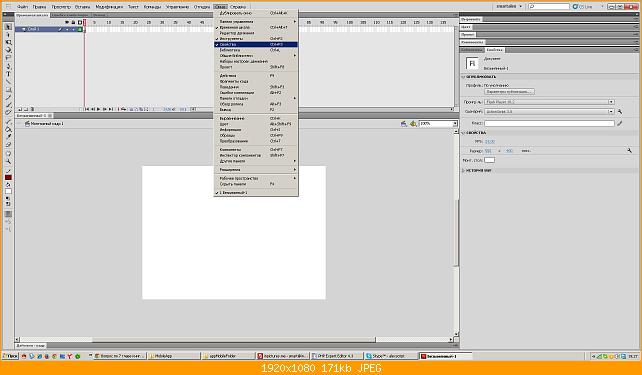Choose Действия in Окно menu
The width and height of the screenshot is (642, 375).
click(256, 76)
